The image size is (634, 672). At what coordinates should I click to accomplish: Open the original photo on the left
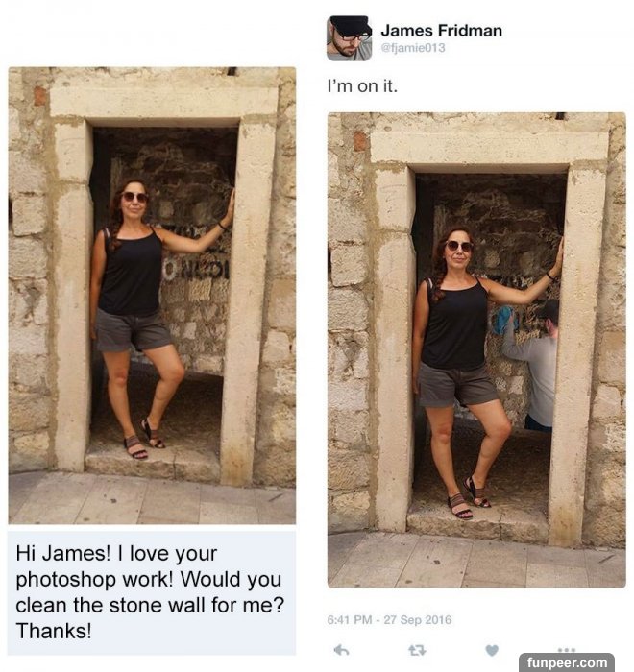coord(152,296)
